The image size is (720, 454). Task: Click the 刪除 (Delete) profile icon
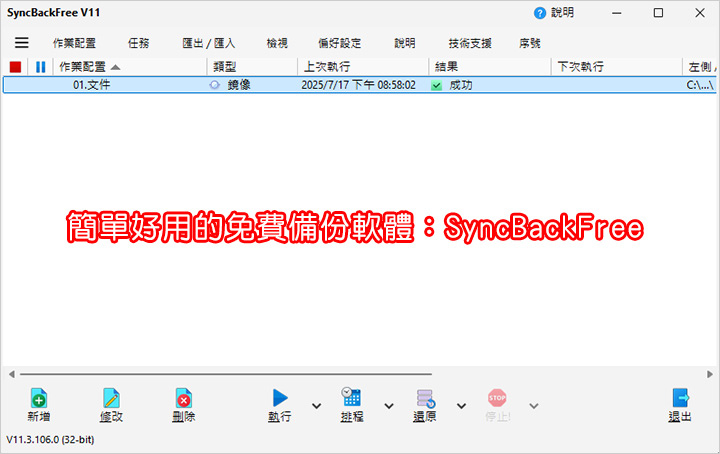coord(184,398)
